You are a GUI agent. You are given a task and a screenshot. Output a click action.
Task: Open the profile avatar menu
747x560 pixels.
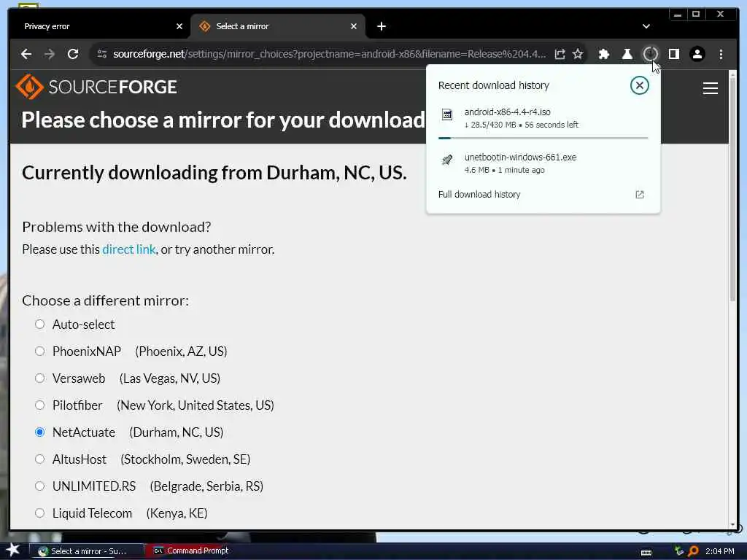(x=697, y=54)
